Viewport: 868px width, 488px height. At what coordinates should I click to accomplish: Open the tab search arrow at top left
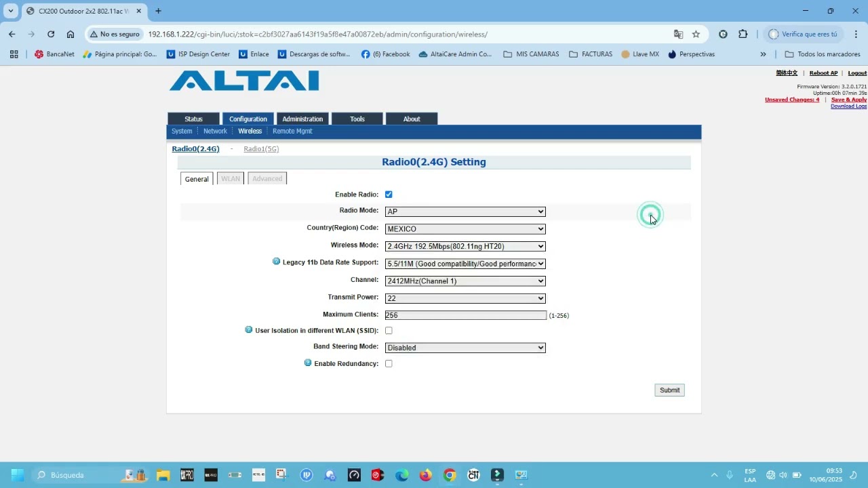[x=11, y=11]
